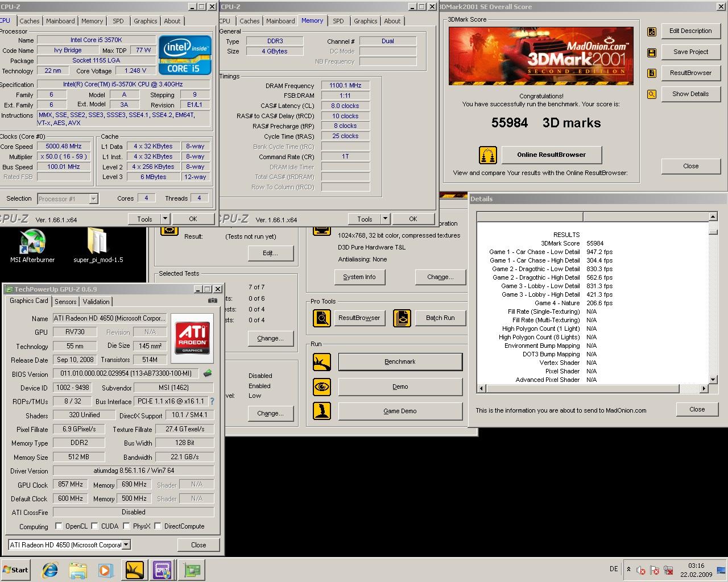
Task: Switch to CPU-Z taskbar icon
Action: (162, 570)
